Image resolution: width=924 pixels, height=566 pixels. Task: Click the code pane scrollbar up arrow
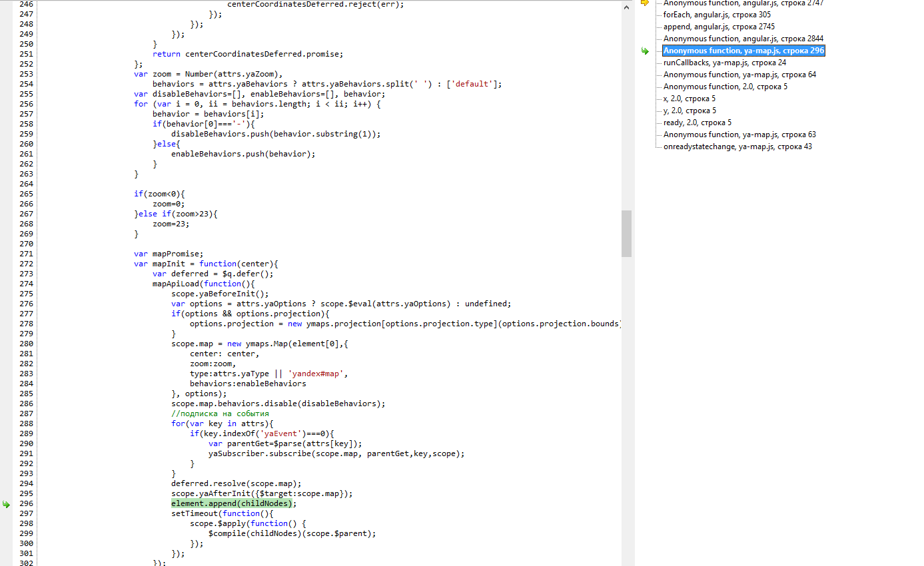626,6
